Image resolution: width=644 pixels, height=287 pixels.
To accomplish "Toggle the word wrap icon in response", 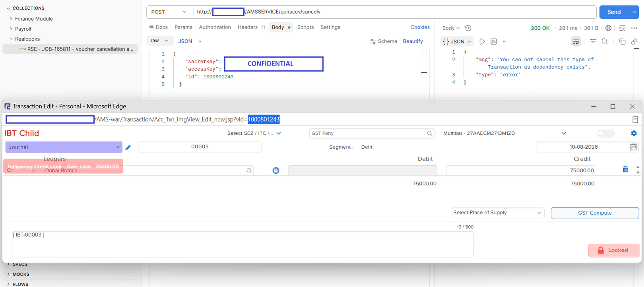I will pos(576,41).
